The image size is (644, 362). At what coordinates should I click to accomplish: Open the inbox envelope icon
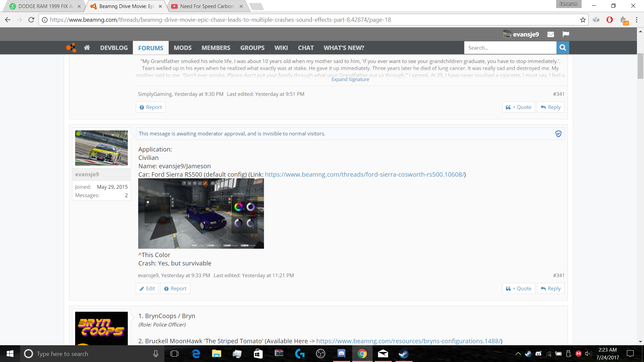pos(550,34)
